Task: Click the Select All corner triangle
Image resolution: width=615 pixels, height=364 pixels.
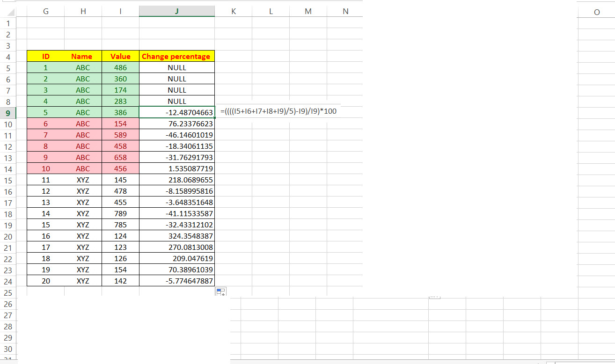Action: (x=11, y=12)
